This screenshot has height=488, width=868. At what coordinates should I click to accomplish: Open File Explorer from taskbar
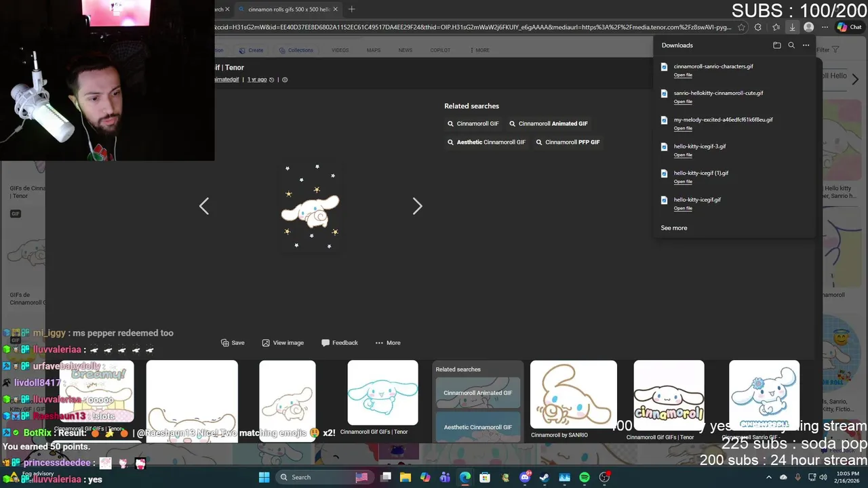point(406,477)
